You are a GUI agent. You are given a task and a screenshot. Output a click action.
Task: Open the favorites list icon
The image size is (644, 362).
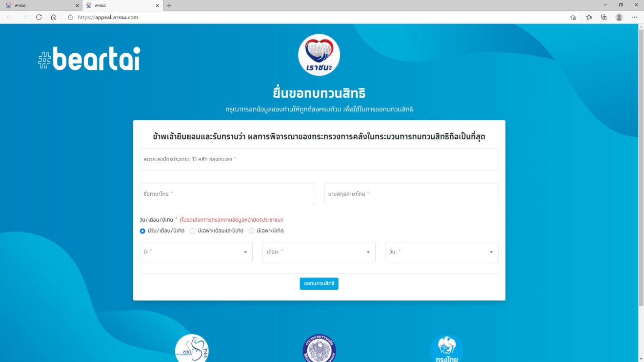(x=589, y=17)
